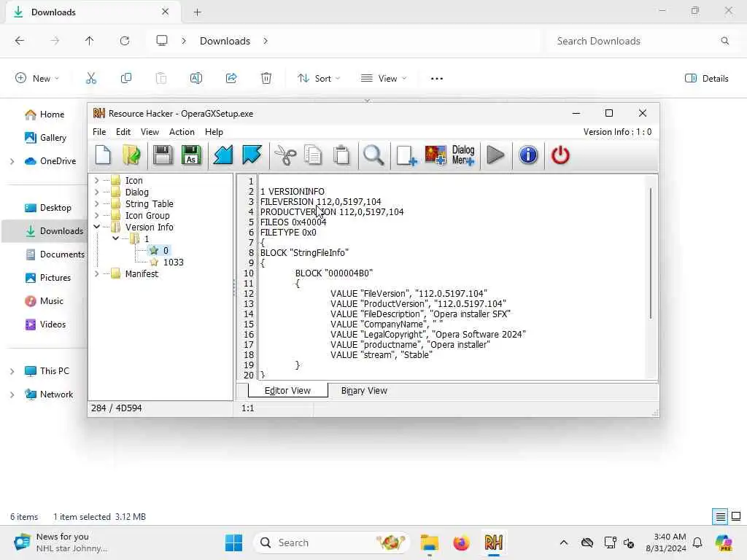This screenshot has width=747, height=560.
Task: Open the Resource Hacker View menu
Action: [150, 132]
